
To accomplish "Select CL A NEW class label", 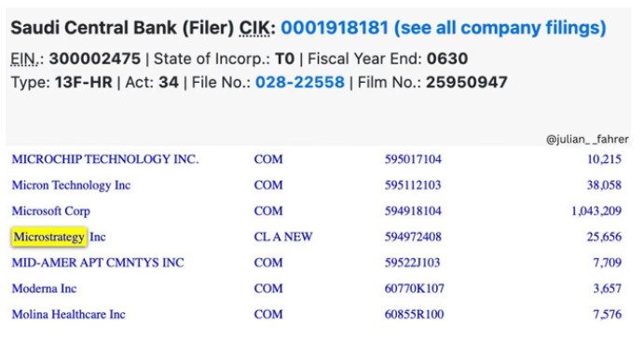I will (283, 237).
